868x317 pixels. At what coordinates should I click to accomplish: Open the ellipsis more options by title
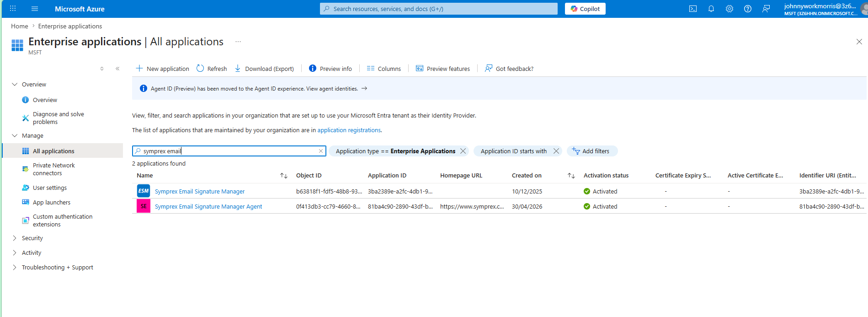[238, 42]
